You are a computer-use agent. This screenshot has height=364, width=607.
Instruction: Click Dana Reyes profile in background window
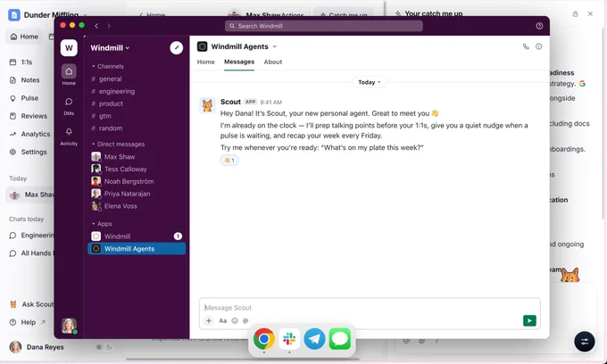pyautogui.click(x=37, y=347)
